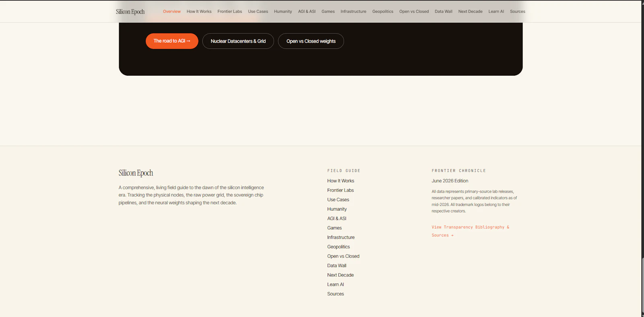Open Humanity footer link
The width and height of the screenshot is (644, 317).
(x=337, y=209)
